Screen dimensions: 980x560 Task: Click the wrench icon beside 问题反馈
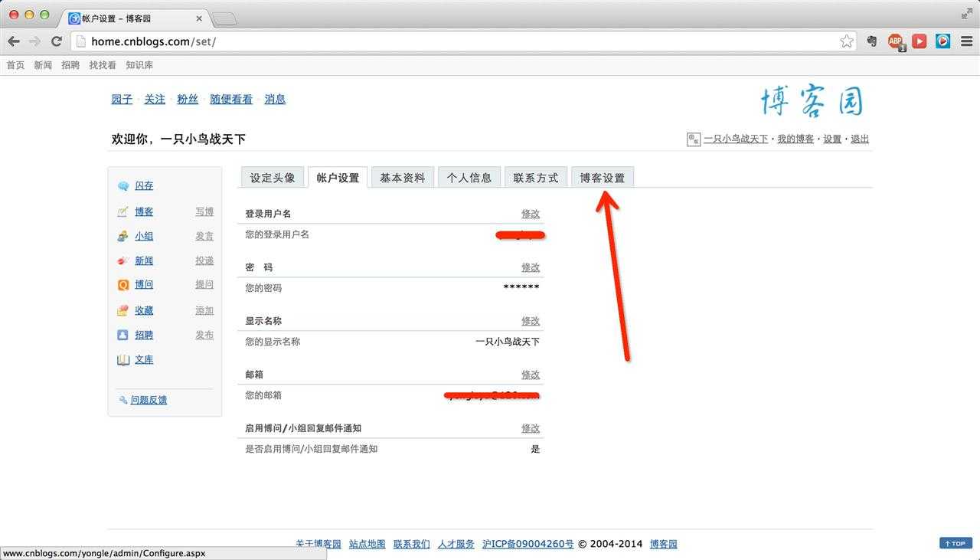point(123,400)
